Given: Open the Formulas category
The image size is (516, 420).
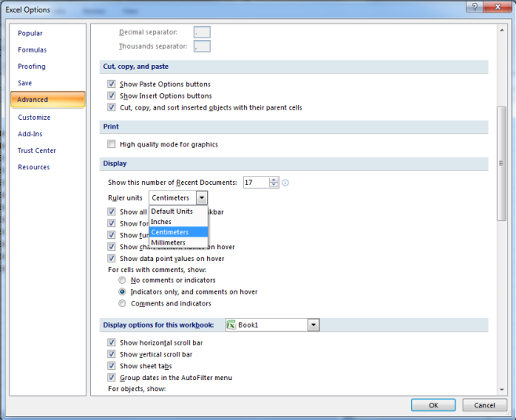Looking at the screenshot, I should coord(32,50).
